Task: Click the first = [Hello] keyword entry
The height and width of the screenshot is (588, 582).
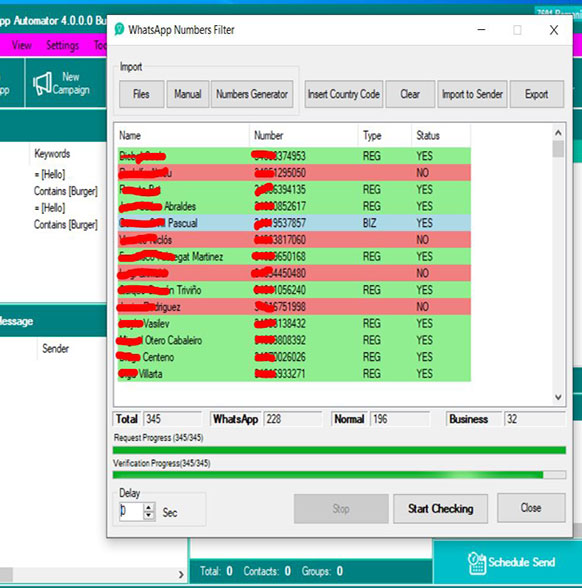Action: point(50,174)
